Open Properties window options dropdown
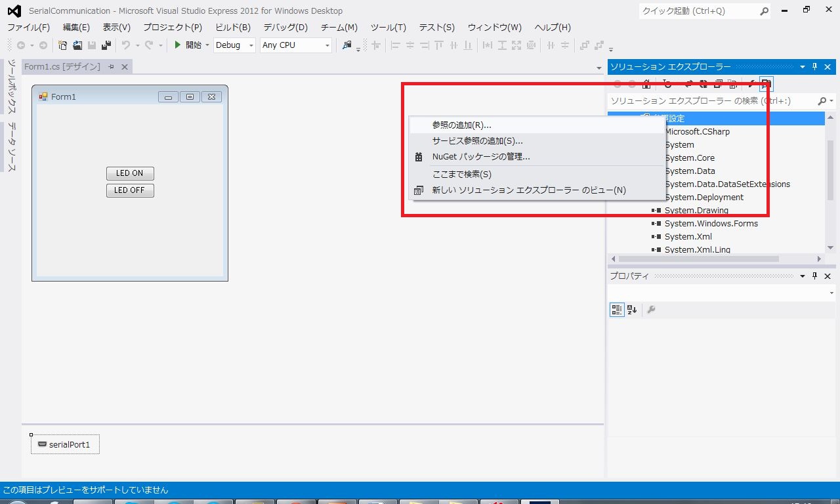 [x=802, y=276]
